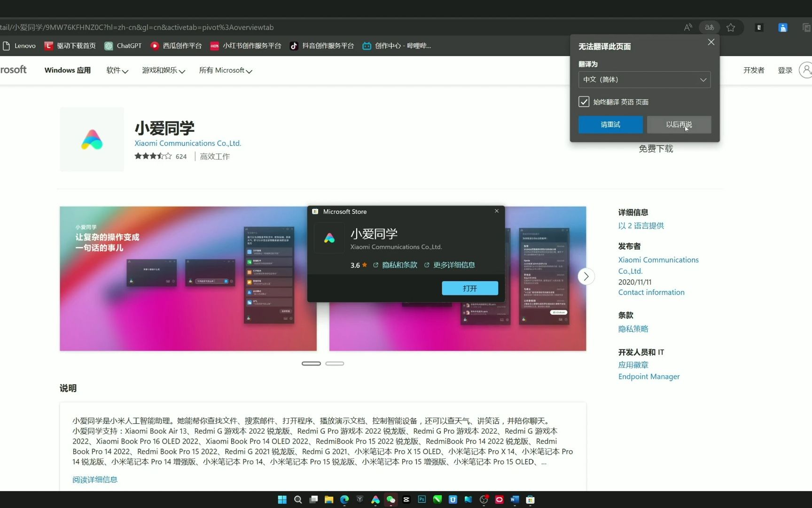This screenshot has height=508, width=812.
Task: Open 隐私和条款 link in Store popup
Action: [395, 265]
